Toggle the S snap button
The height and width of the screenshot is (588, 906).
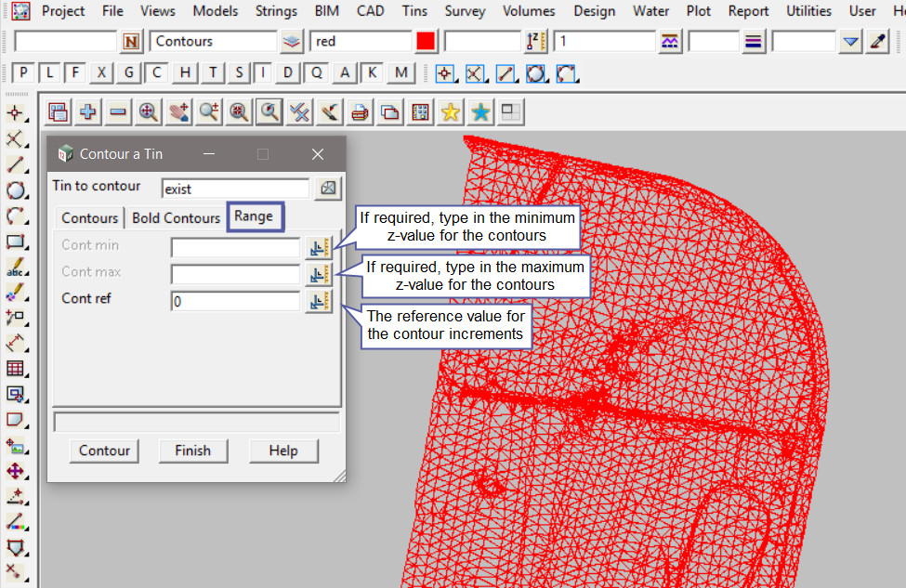(x=239, y=72)
